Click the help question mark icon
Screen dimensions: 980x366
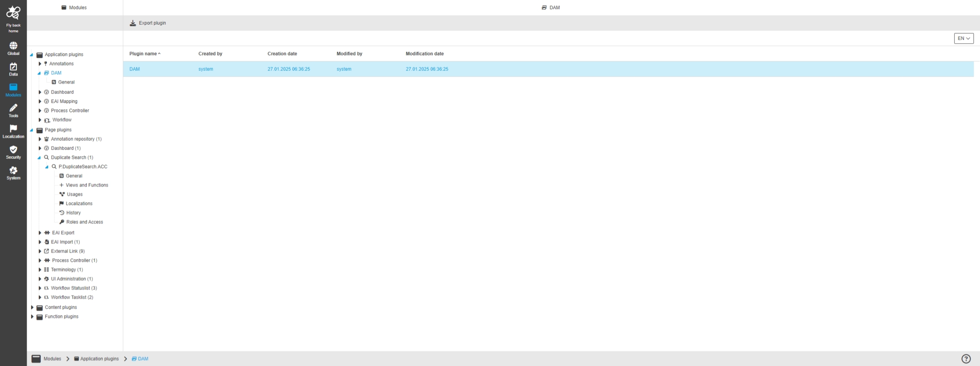(x=966, y=359)
